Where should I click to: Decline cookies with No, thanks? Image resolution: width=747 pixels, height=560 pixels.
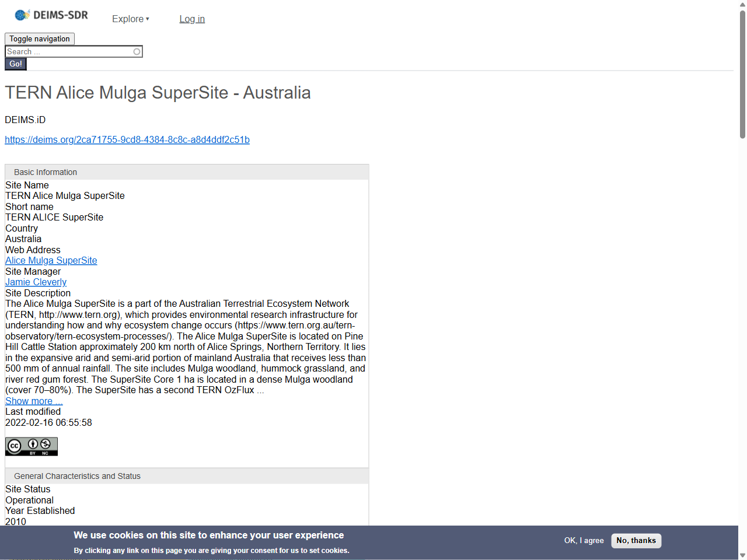tap(636, 541)
